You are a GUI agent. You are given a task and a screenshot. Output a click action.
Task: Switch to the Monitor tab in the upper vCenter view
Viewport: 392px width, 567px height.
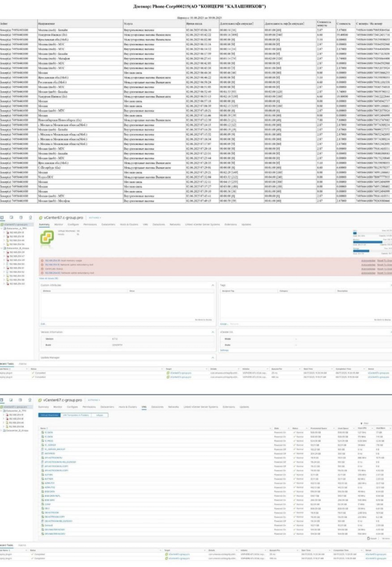coord(58,224)
